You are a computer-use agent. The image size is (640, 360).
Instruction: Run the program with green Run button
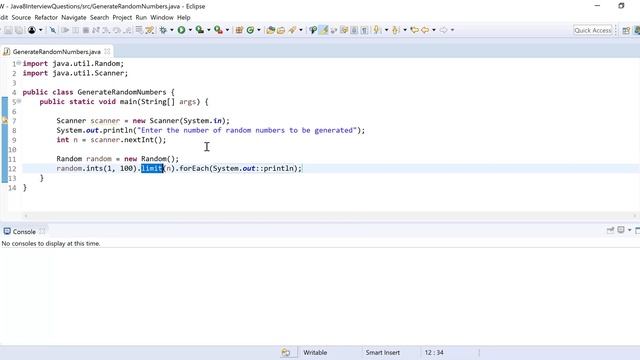(181, 30)
